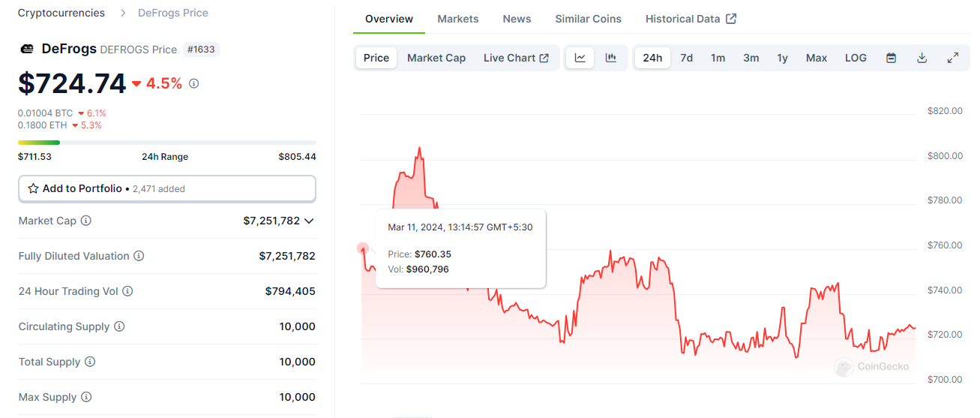Viewport: 980px width, 418px height.
Task: Click the $7,251,782 Fully Diluted Valuation value
Action: (x=287, y=256)
